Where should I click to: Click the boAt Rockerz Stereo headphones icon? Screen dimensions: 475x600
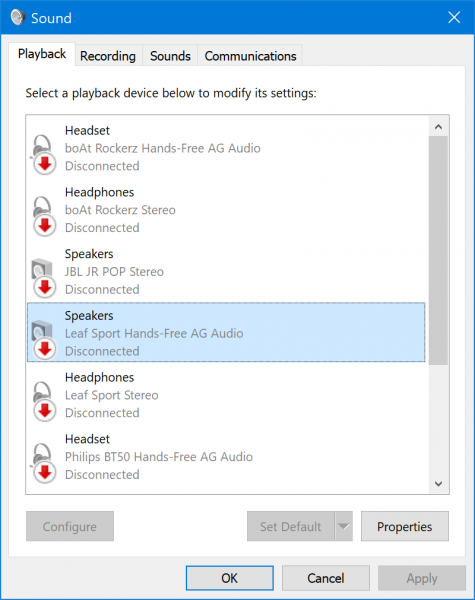point(43,216)
